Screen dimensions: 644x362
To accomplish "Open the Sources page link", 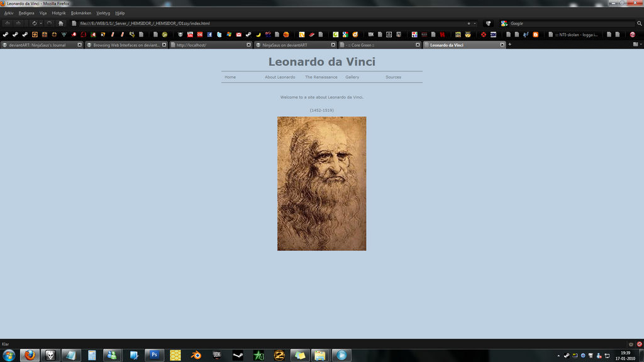I will [x=393, y=77].
